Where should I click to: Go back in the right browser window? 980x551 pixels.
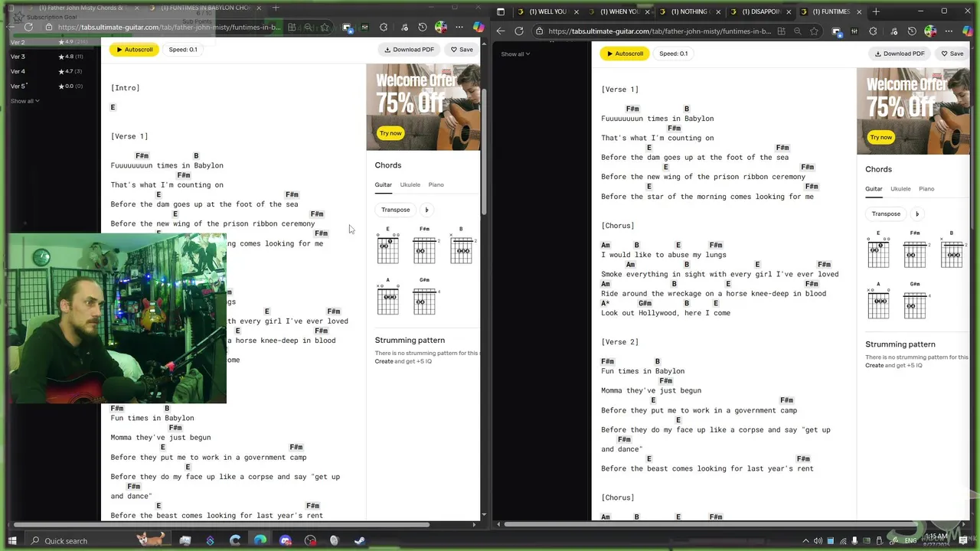tap(501, 31)
